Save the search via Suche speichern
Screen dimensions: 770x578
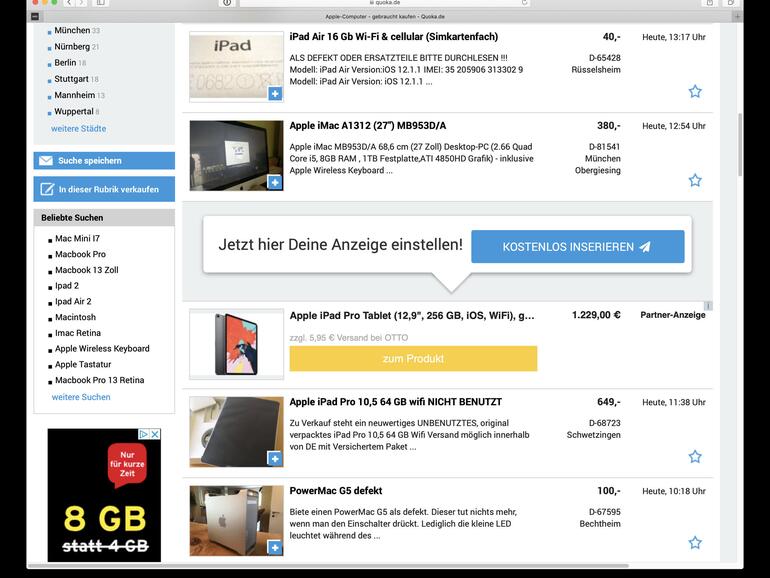(104, 161)
